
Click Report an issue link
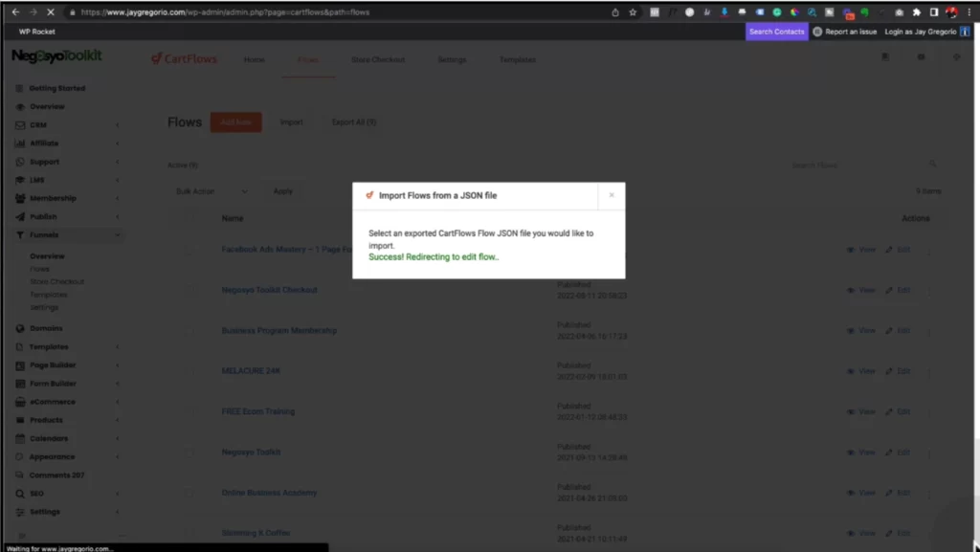(x=844, y=32)
